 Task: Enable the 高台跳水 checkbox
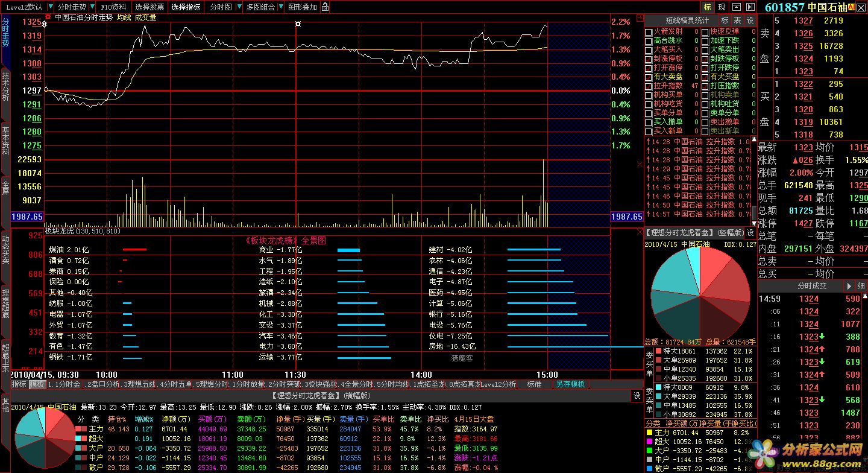tap(649, 40)
